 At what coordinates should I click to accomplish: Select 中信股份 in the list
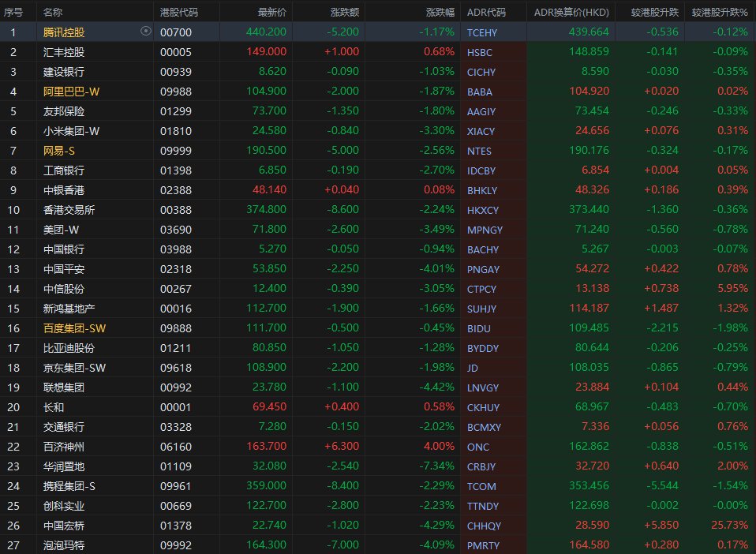point(64,289)
